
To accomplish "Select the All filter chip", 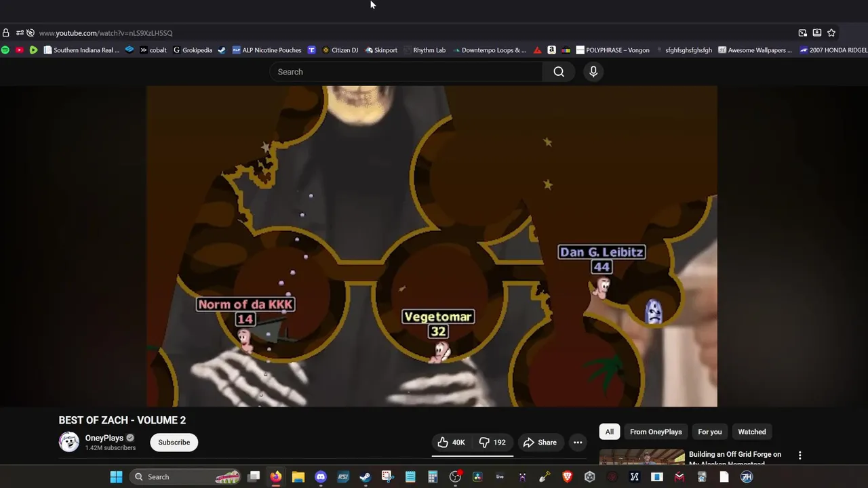I will click(610, 432).
